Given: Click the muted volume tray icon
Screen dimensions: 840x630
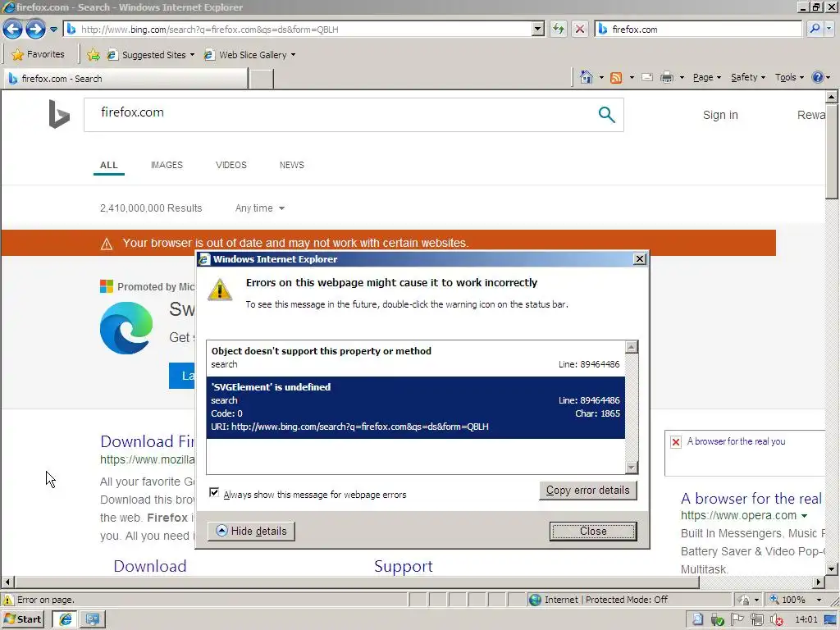Looking at the screenshot, I should click(x=776, y=620).
